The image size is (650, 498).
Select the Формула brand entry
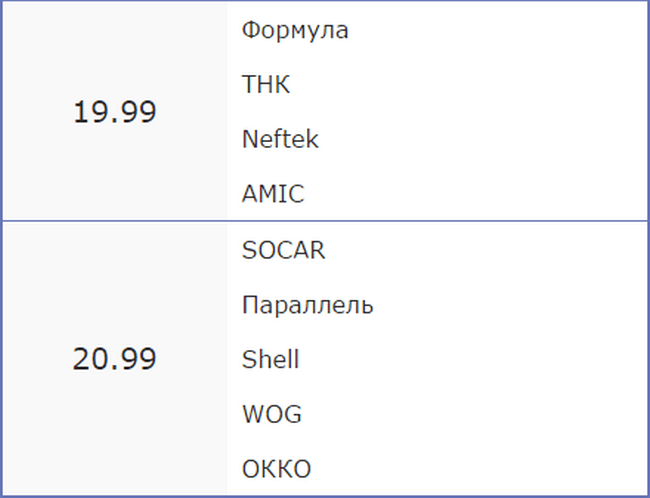click(x=295, y=30)
